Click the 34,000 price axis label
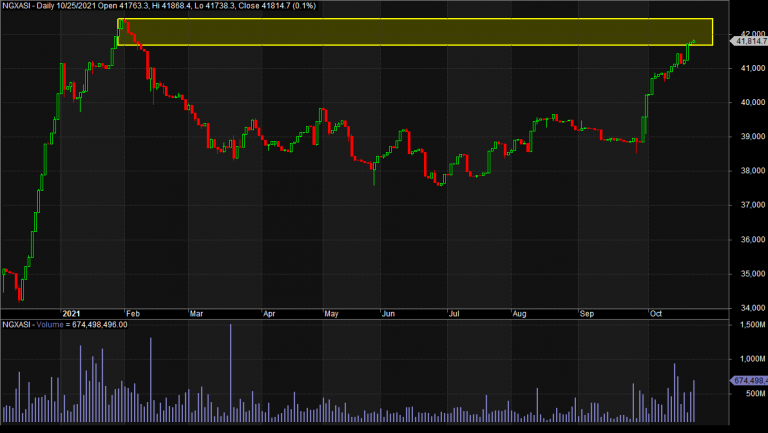The image size is (768, 433). pyautogui.click(x=753, y=308)
